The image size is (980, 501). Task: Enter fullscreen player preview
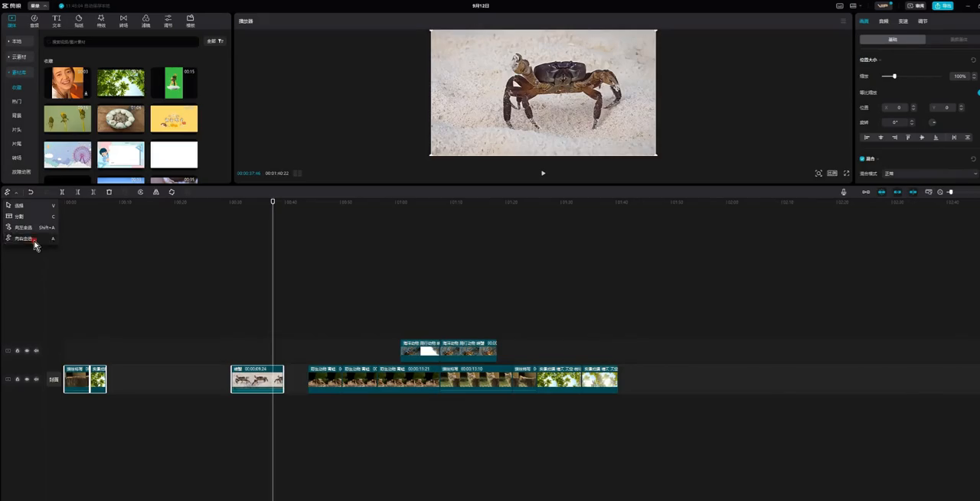pos(846,174)
